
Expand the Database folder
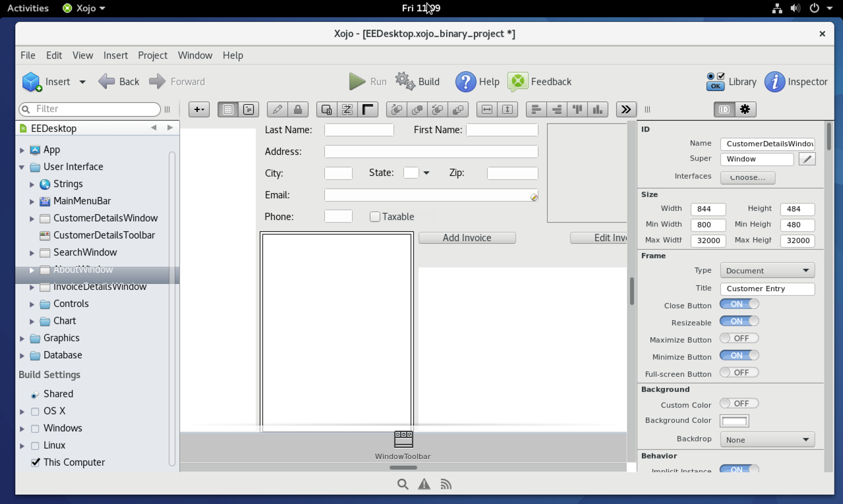[22, 356]
